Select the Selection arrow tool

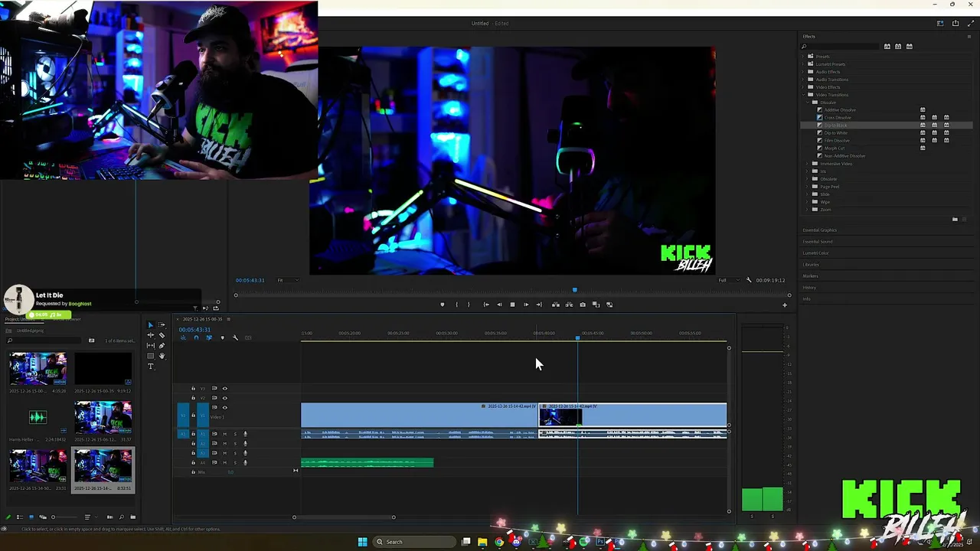tap(151, 324)
